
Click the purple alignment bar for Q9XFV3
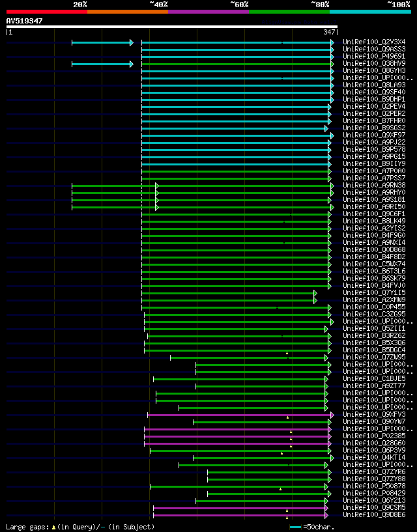tap(240, 415)
